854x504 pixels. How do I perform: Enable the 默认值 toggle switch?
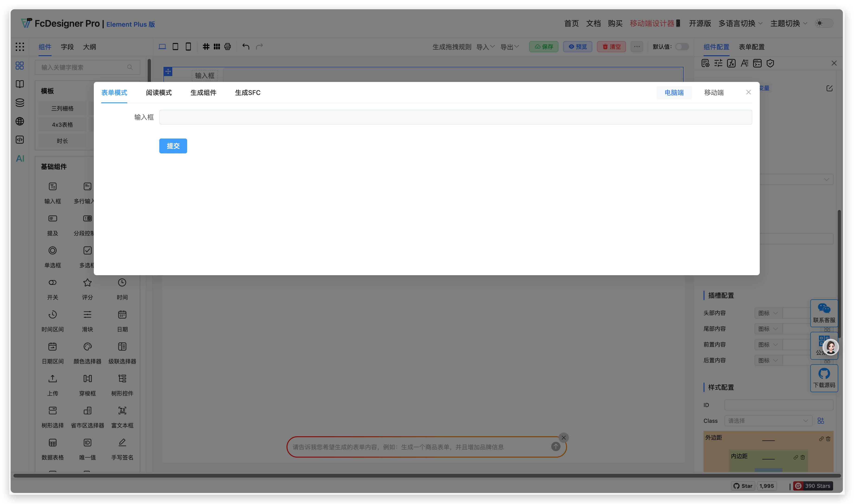point(682,47)
